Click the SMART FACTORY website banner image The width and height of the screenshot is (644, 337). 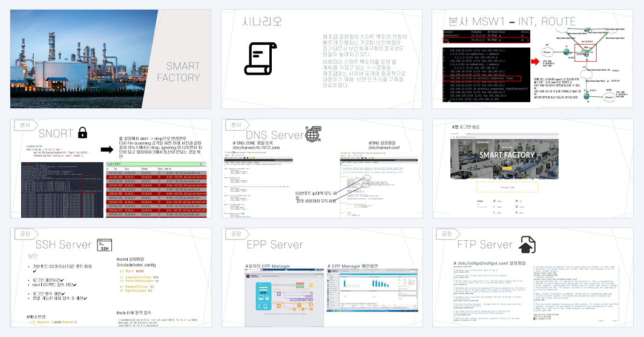(x=504, y=159)
